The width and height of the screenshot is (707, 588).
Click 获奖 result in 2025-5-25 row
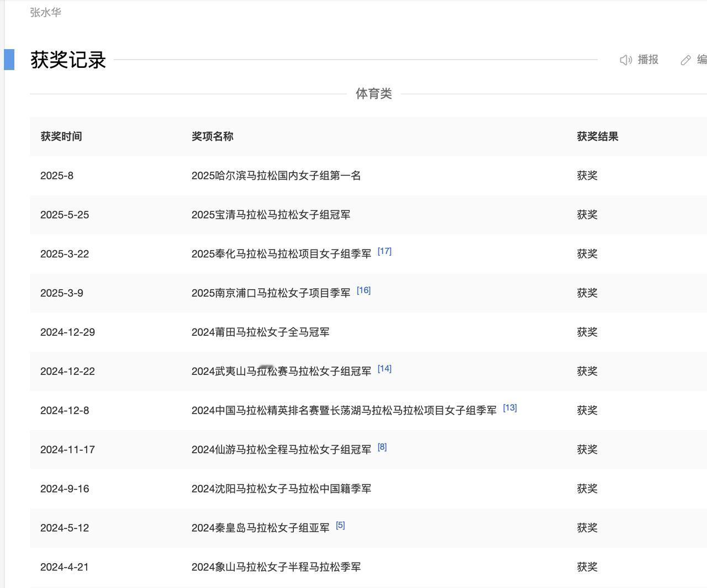click(587, 215)
